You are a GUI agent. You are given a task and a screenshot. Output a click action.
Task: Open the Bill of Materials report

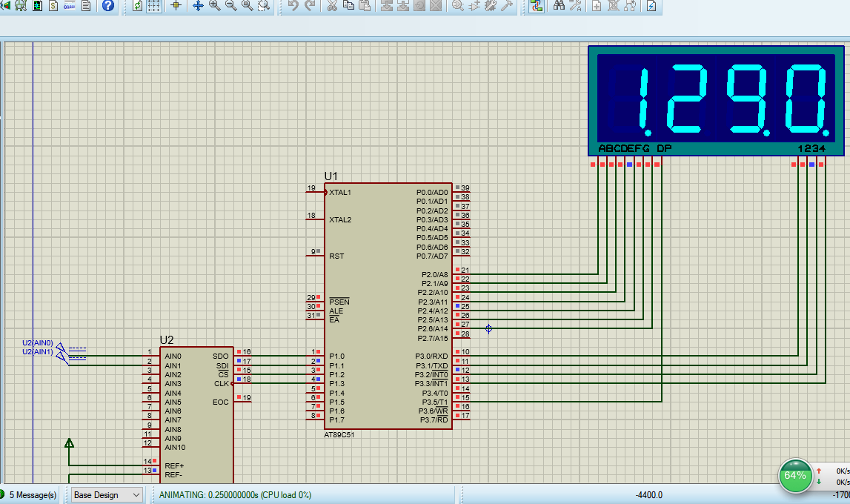tap(53, 6)
